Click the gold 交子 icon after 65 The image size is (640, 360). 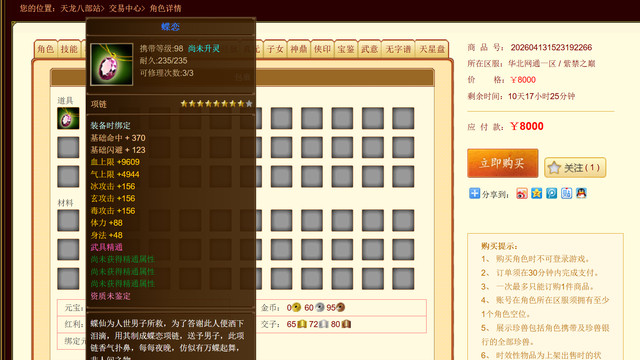click(302, 324)
